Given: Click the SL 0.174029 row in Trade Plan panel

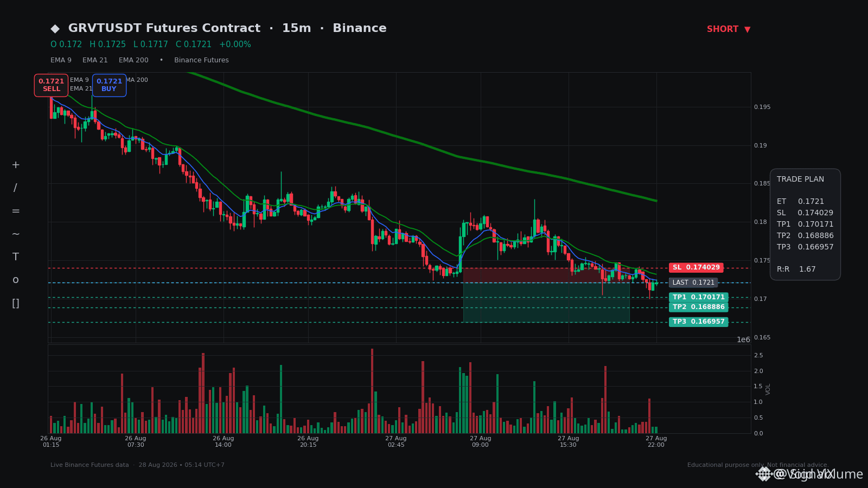Looking at the screenshot, I should tap(805, 213).
